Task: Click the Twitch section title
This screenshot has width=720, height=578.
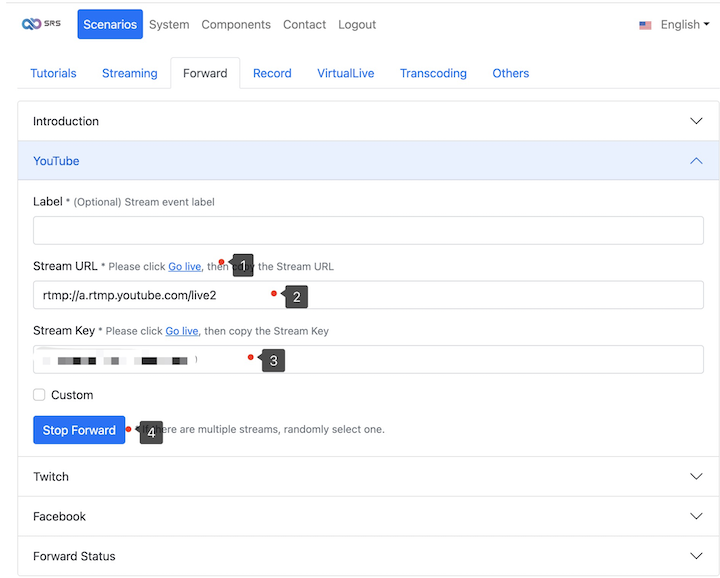Action: click(51, 477)
